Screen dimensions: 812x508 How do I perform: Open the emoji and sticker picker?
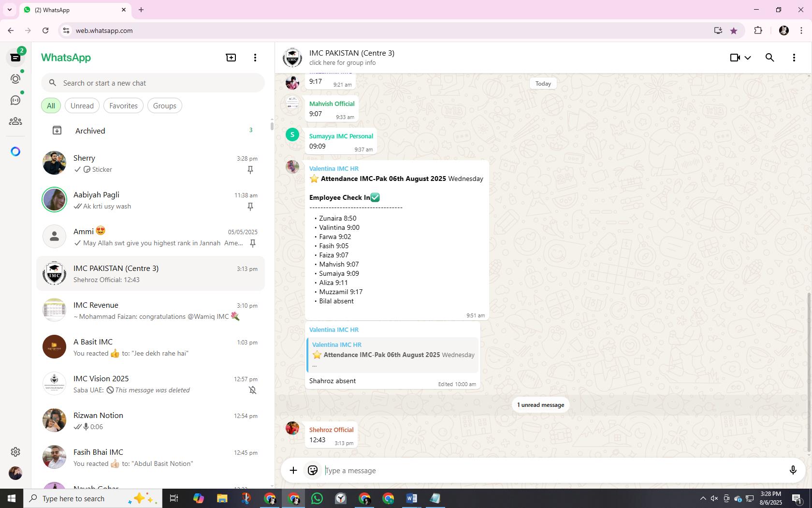(x=313, y=470)
